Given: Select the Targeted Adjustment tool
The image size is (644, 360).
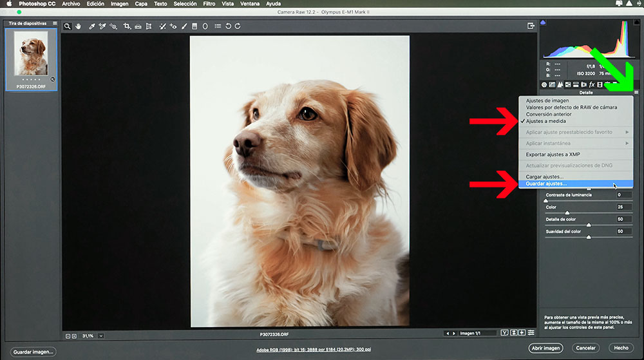Looking at the screenshot, I should (x=113, y=26).
